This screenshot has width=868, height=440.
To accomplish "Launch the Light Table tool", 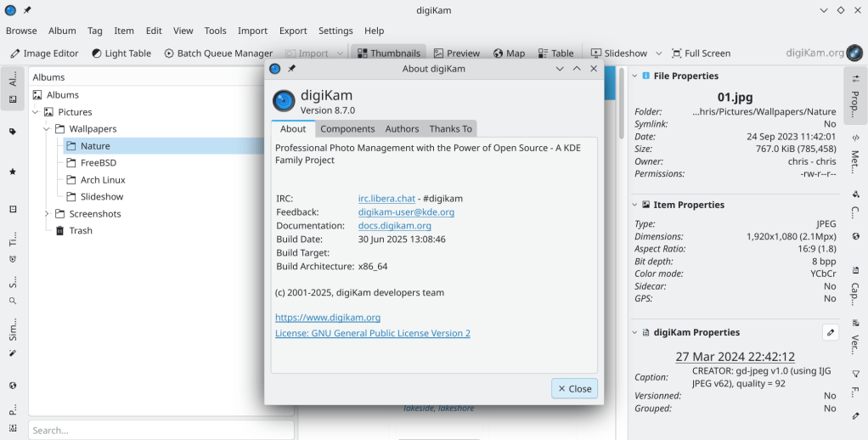I will point(121,53).
